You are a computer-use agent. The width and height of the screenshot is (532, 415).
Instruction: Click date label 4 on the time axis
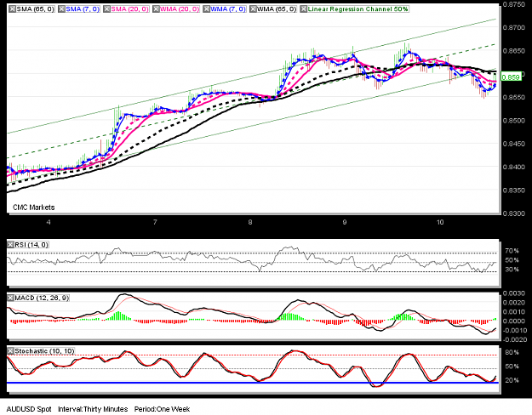coord(49,222)
